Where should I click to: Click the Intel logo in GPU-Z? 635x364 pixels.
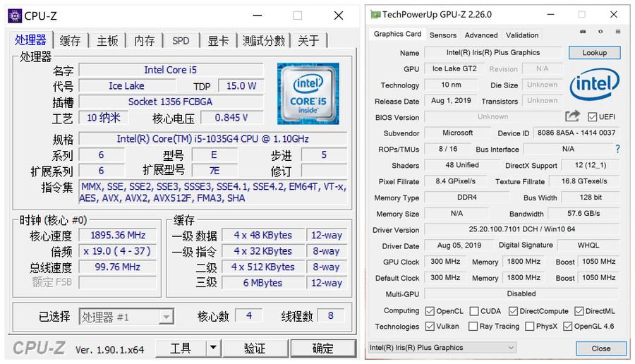(x=594, y=84)
